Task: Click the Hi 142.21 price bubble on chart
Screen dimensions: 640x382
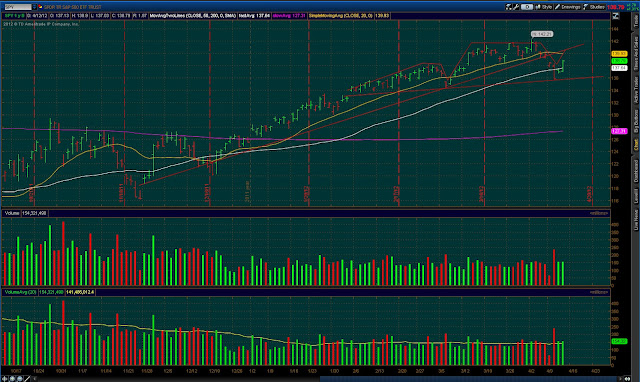Action: point(542,34)
